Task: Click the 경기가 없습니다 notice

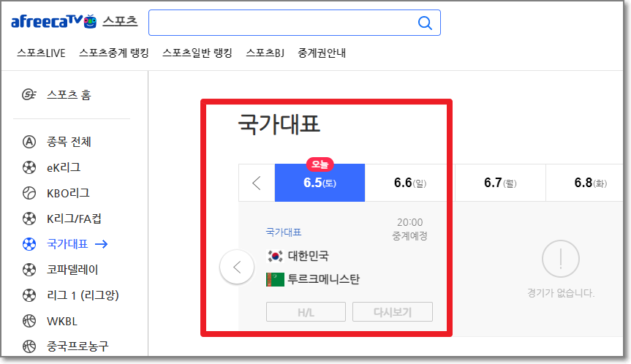Action: coord(561,293)
